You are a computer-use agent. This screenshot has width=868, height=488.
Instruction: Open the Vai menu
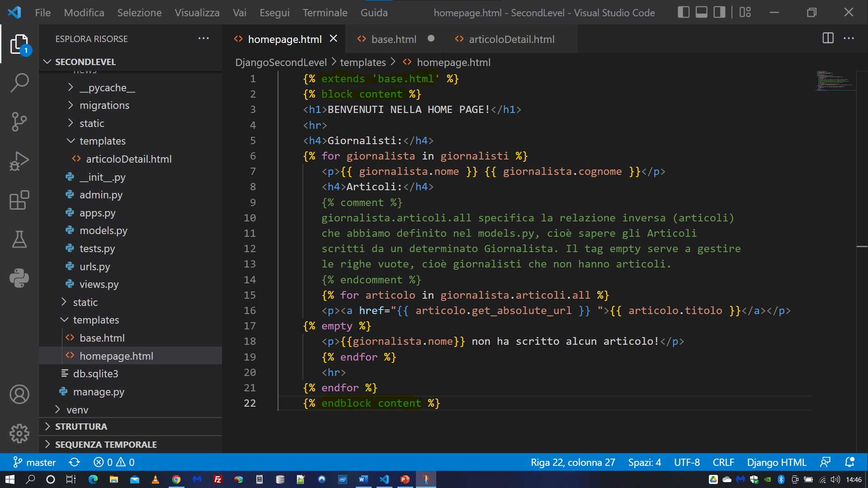point(240,13)
